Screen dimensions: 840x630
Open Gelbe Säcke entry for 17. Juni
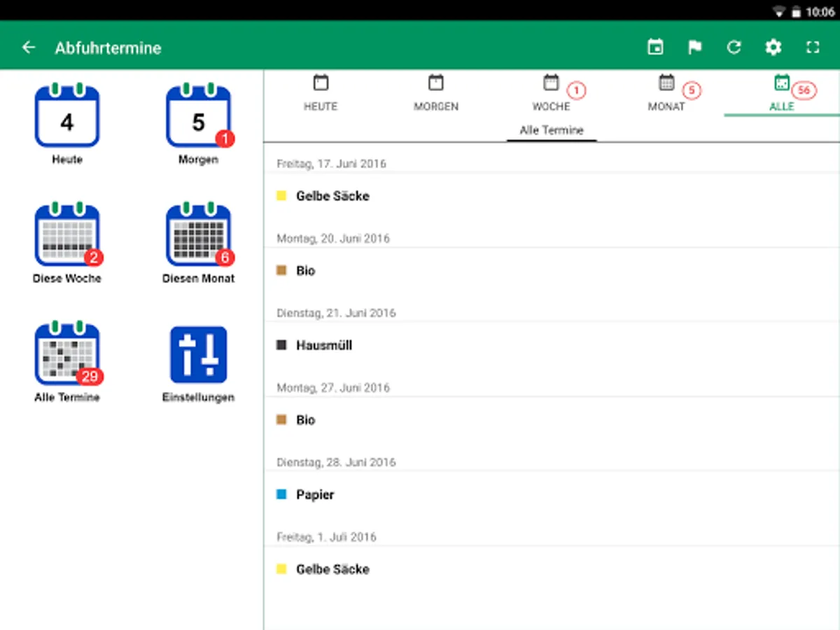[552, 196]
